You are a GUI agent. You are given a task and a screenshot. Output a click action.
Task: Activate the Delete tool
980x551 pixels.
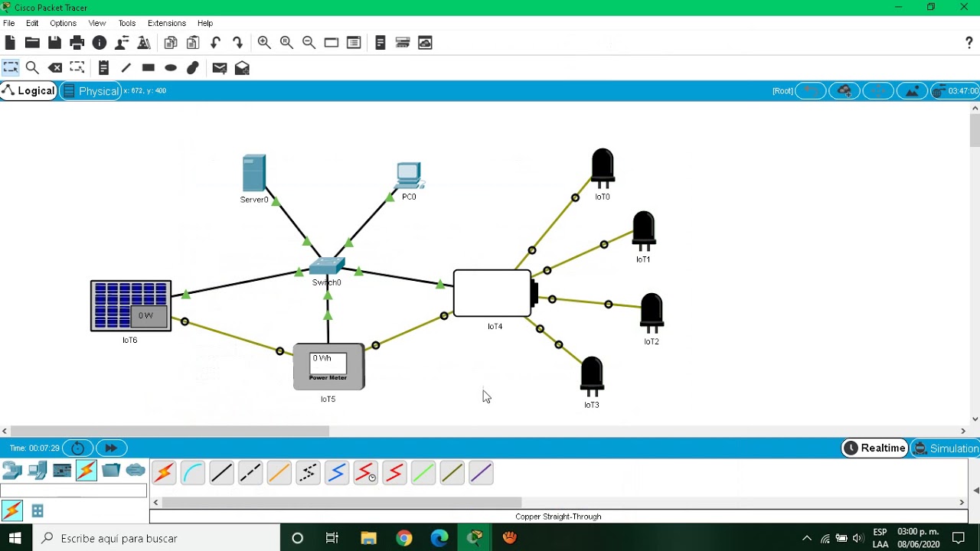click(55, 68)
